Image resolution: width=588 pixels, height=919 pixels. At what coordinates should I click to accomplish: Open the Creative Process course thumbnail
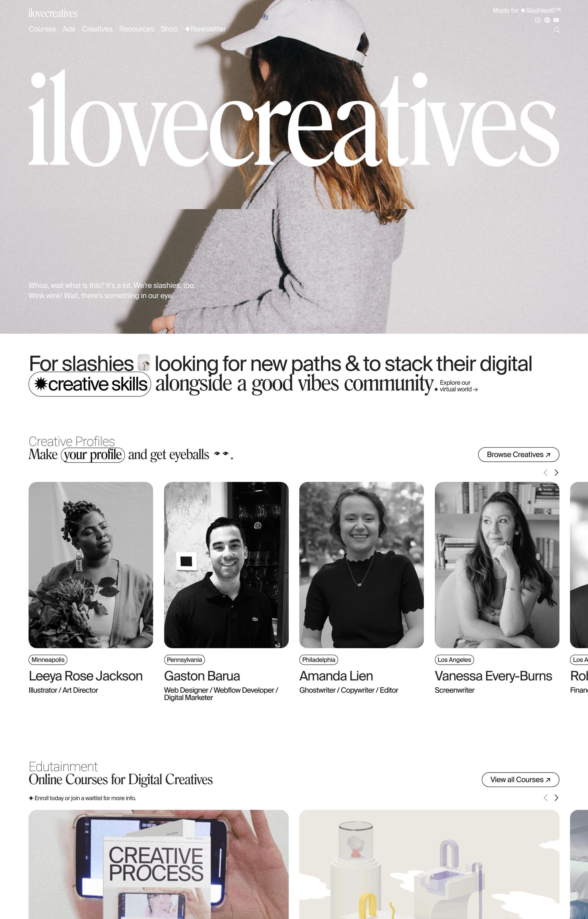coord(158,864)
